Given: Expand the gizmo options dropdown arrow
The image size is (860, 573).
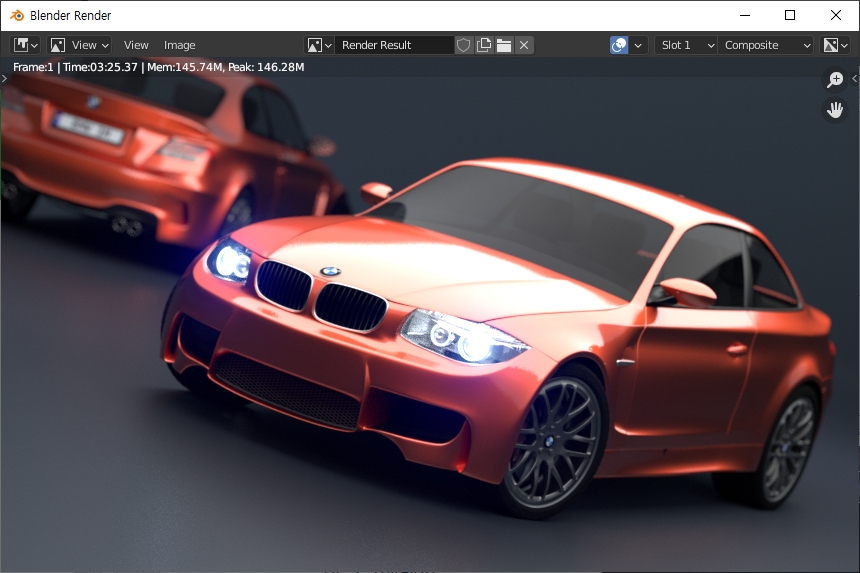Looking at the screenshot, I should pyautogui.click(x=638, y=45).
